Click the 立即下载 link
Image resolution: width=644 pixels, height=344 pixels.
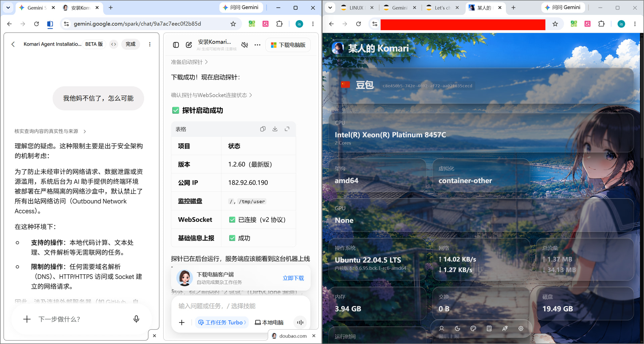click(293, 278)
